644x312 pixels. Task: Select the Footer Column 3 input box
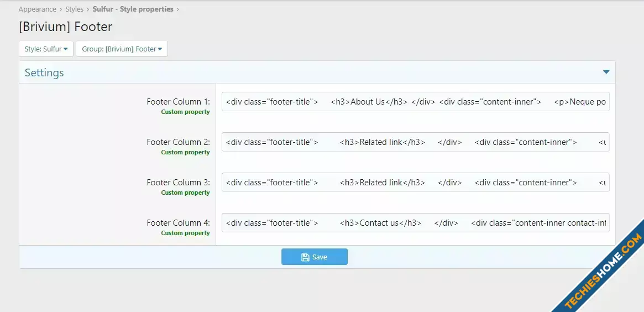tap(415, 183)
